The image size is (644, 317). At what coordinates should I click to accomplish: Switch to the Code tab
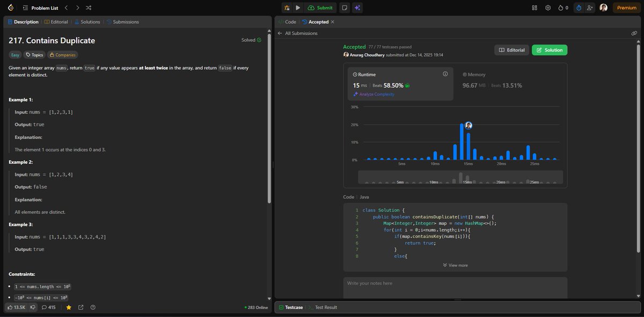[x=287, y=22]
